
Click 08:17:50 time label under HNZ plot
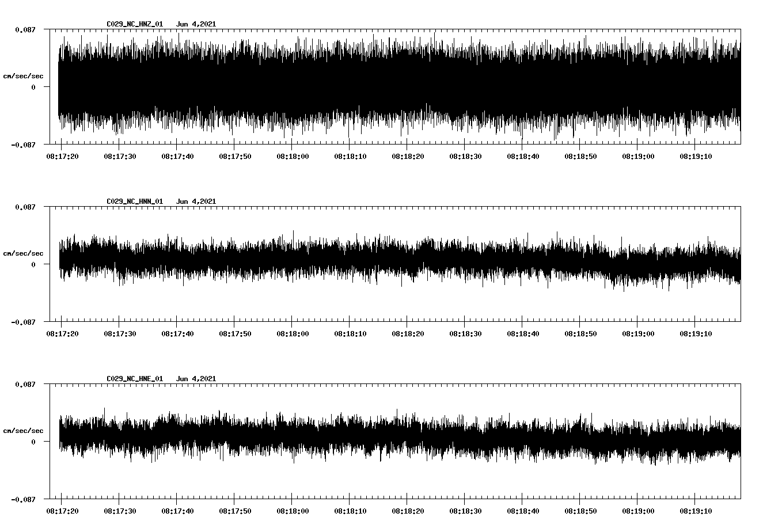[235, 157]
